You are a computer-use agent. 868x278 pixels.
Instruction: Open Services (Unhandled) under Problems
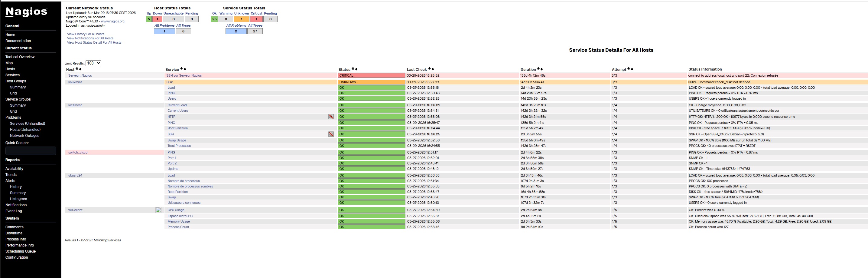coord(27,123)
